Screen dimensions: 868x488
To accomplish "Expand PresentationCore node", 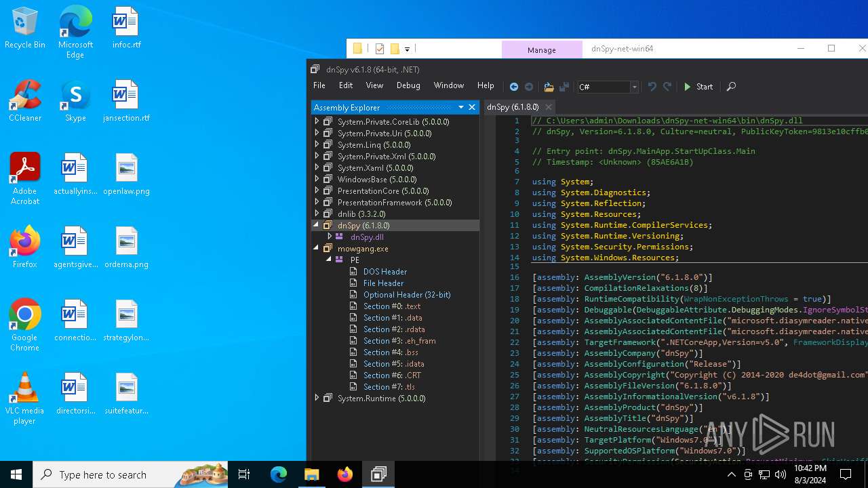I will click(x=317, y=191).
